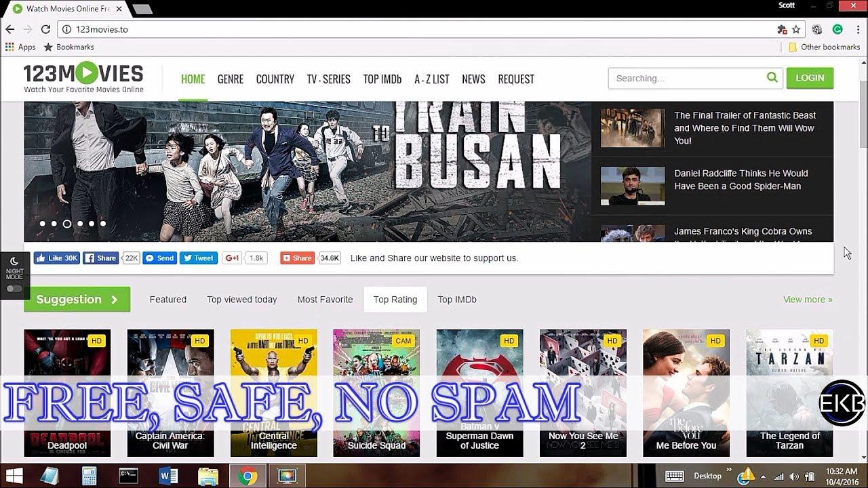Open Chrome's three-dot menu
Viewport: 868px width, 488px height.
[x=858, y=29]
